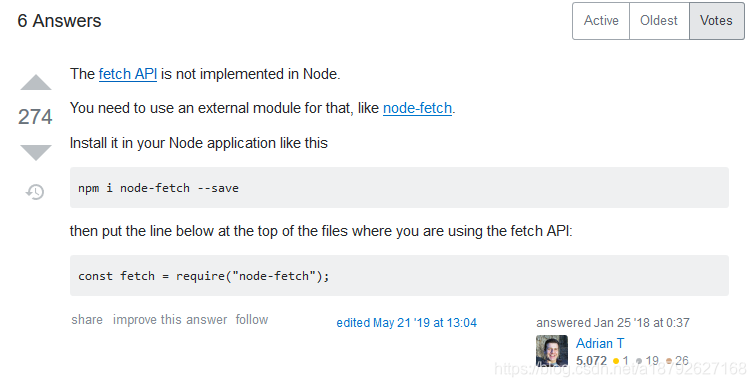The height and width of the screenshot is (387, 756).
Task: Click the gold badge dot
Action: coord(616,361)
